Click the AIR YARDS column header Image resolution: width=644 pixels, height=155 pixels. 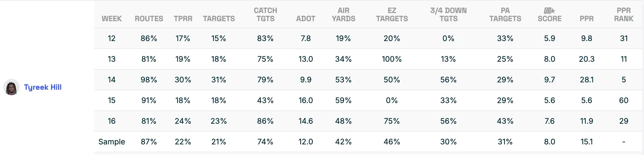pos(343,15)
